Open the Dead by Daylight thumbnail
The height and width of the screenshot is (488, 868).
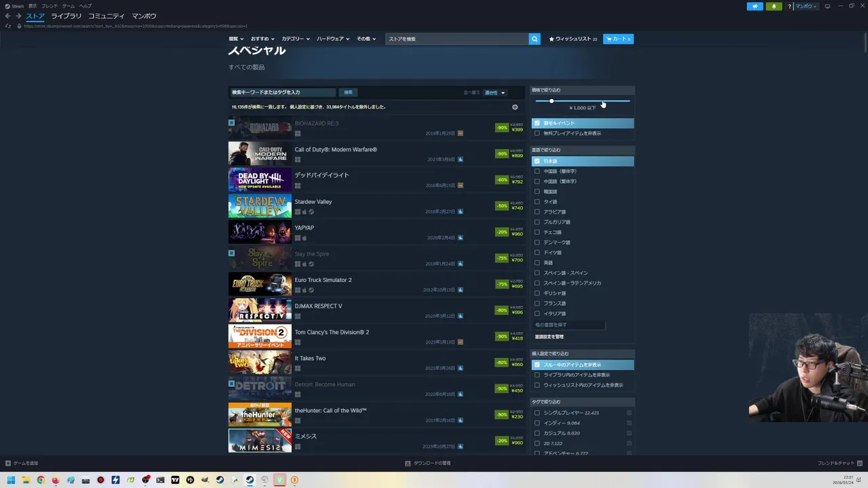260,180
